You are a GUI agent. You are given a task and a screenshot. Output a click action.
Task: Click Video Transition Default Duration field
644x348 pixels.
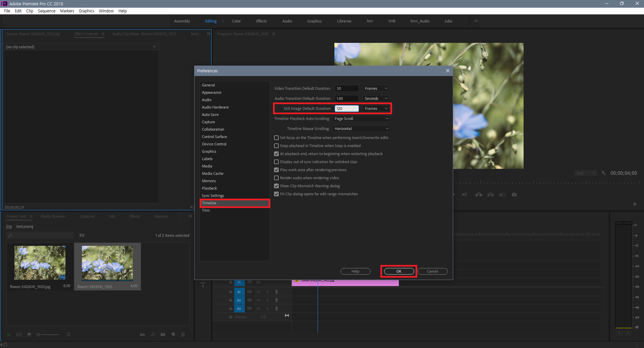[347, 88]
